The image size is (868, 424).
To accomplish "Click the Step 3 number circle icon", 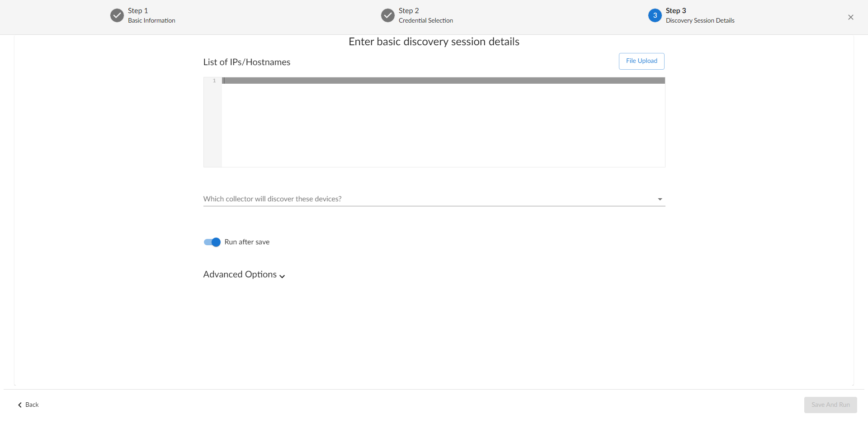I will tap(655, 15).
